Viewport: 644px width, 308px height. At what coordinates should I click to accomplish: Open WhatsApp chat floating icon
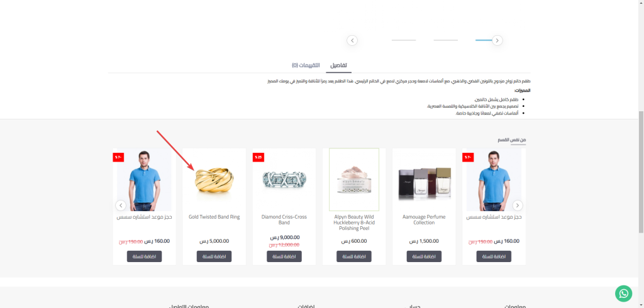623,293
